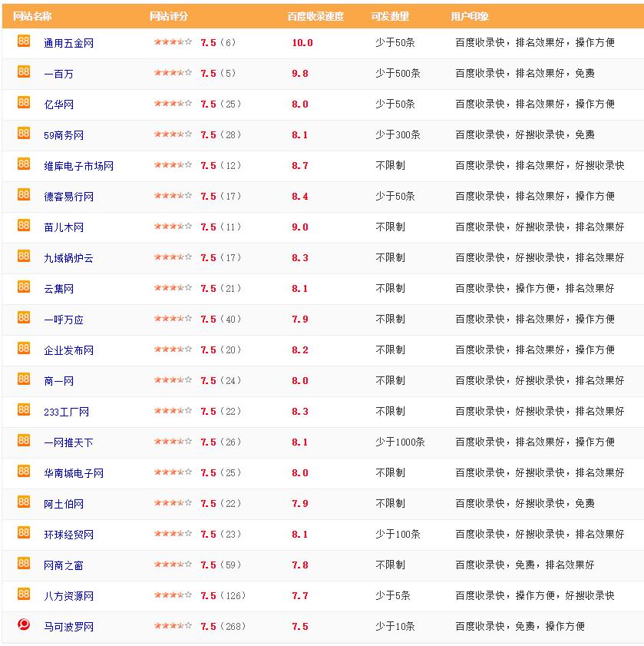Click the 88 icon beside 阿土伯网
Screen dimensions: 644x646
click(24, 502)
